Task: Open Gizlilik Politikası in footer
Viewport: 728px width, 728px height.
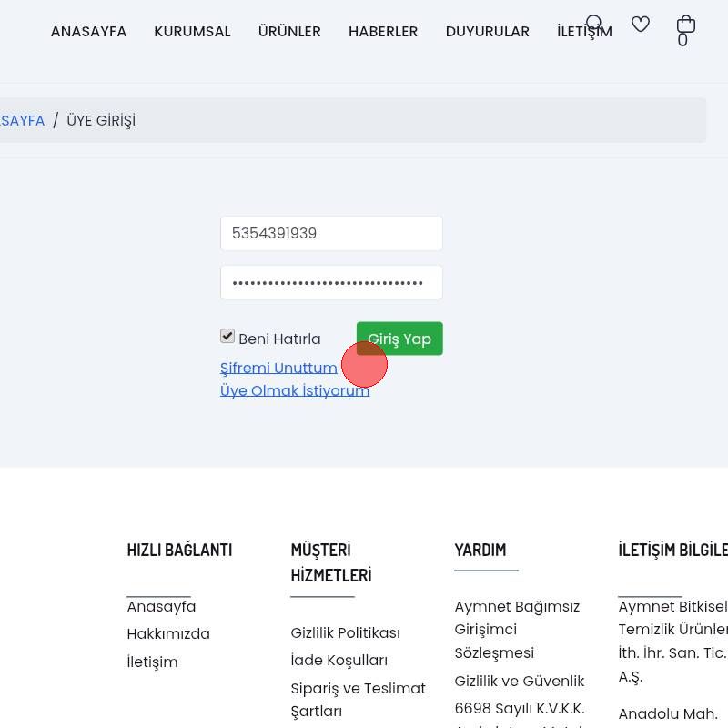Action: [x=345, y=633]
